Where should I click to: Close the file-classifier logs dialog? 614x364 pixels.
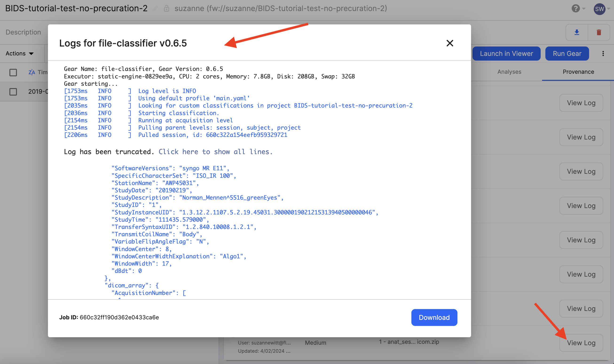[x=449, y=43]
